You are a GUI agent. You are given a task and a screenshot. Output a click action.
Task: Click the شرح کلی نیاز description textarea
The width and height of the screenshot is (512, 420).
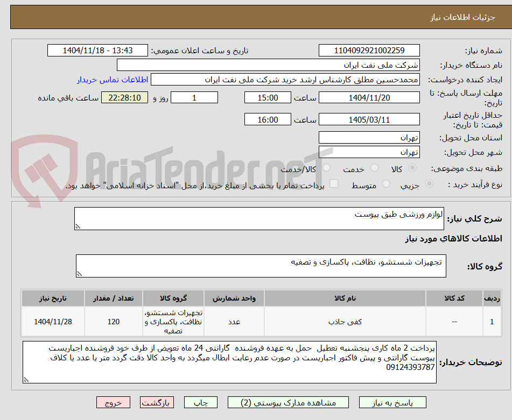(x=259, y=218)
